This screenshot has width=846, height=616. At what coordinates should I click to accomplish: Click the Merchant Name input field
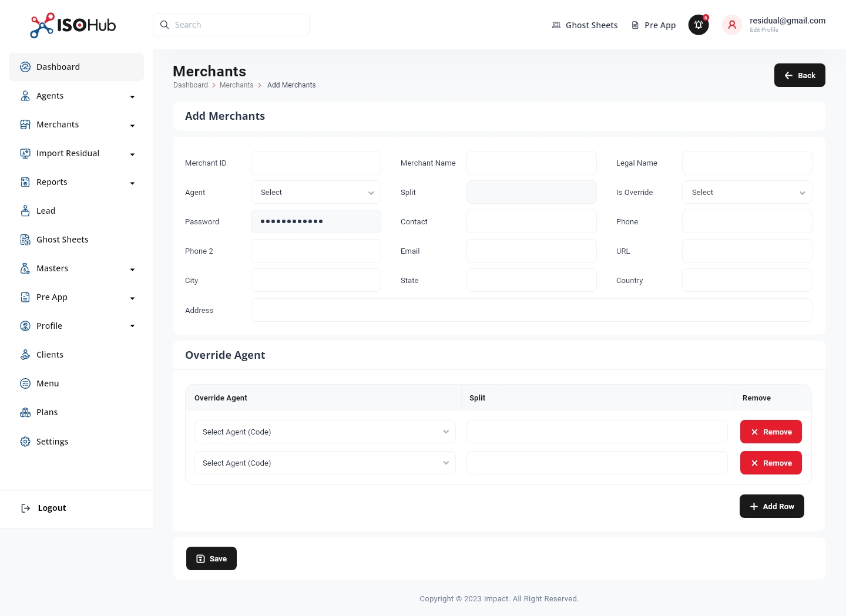coord(532,163)
